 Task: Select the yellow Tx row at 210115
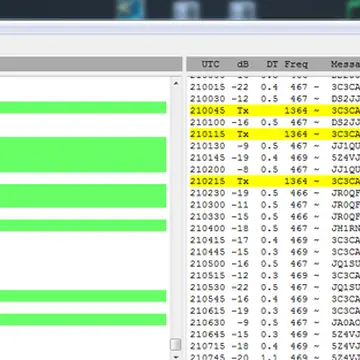(275, 134)
